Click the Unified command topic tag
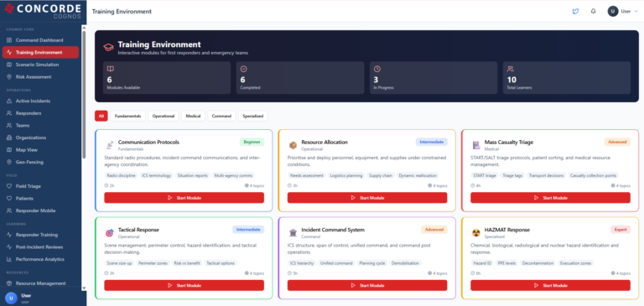The height and width of the screenshot is (306, 644). [336, 263]
